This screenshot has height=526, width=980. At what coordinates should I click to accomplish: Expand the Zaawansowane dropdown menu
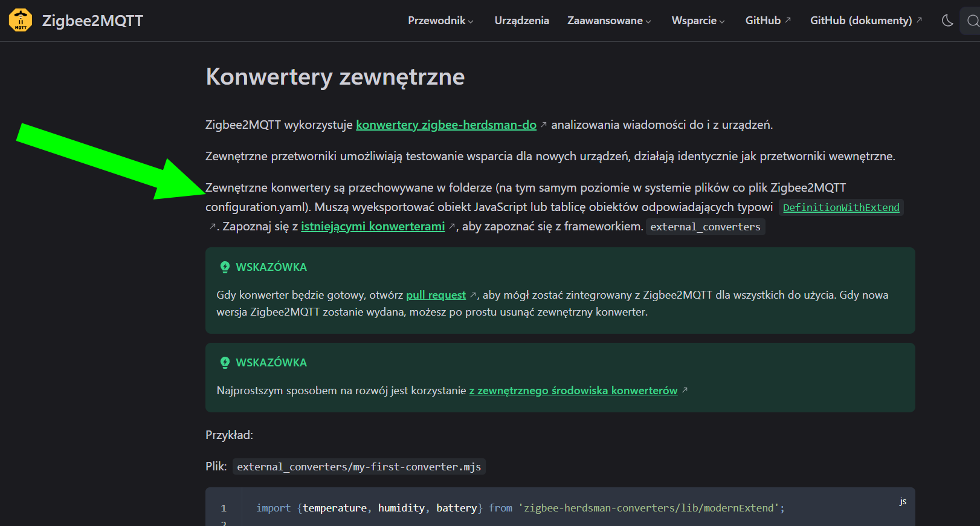tap(609, 21)
